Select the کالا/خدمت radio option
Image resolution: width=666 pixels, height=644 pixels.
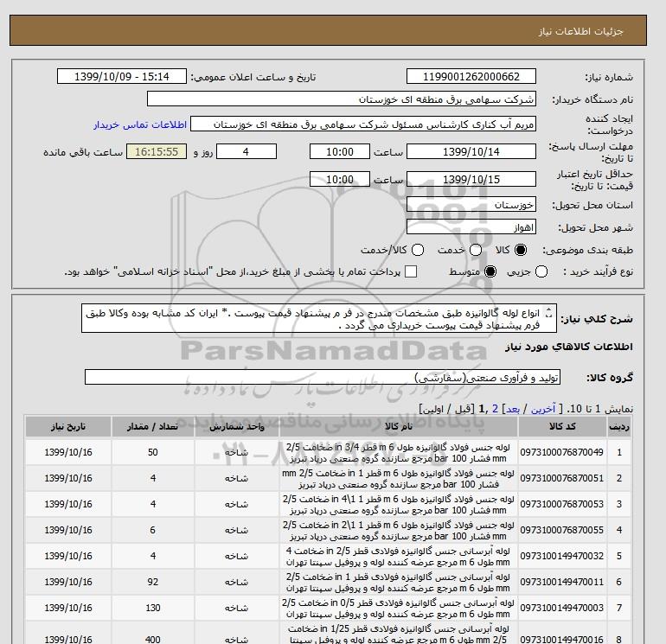(418, 250)
